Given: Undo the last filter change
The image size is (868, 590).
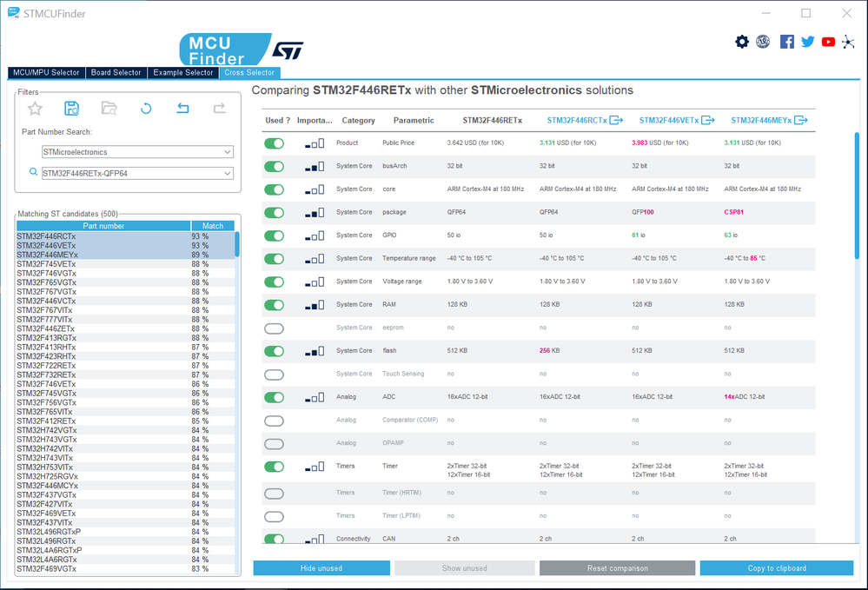Looking at the screenshot, I should pyautogui.click(x=182, y=109).
